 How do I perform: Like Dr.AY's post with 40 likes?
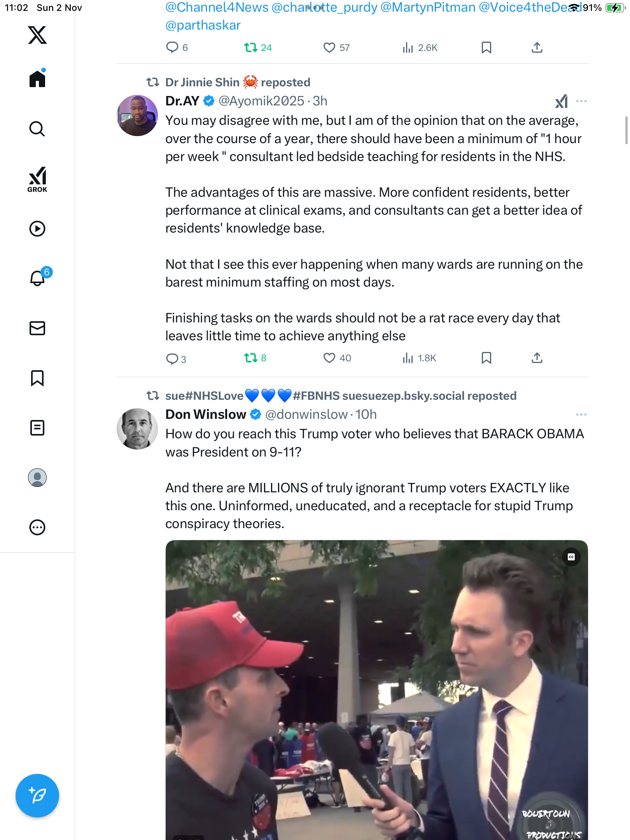[x=329, y=358]
